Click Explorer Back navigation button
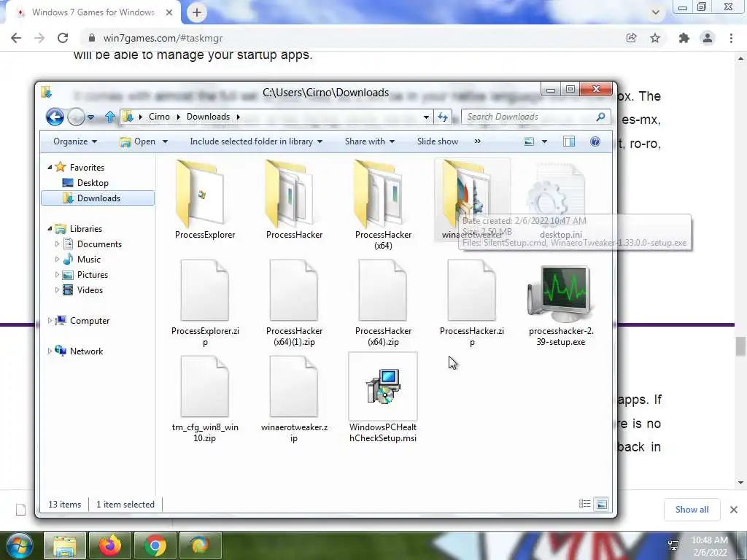Viewport: 747px width, 560px height. (55, 117)
